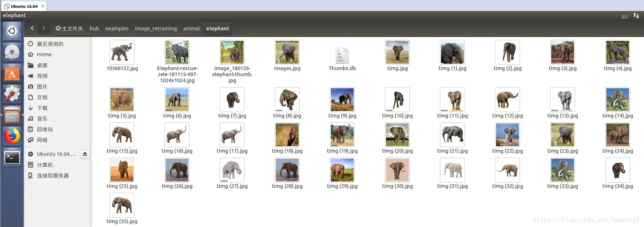The height and width of the screenshot is (227, 644).
Task: Select timg (20).jpg thumbnail
Action: (x=397, y=135)
